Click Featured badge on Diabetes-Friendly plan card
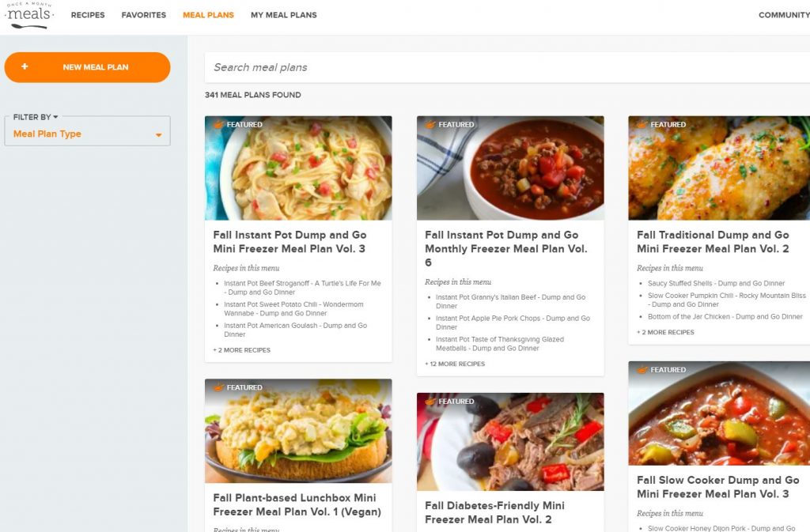 [450, 401]
